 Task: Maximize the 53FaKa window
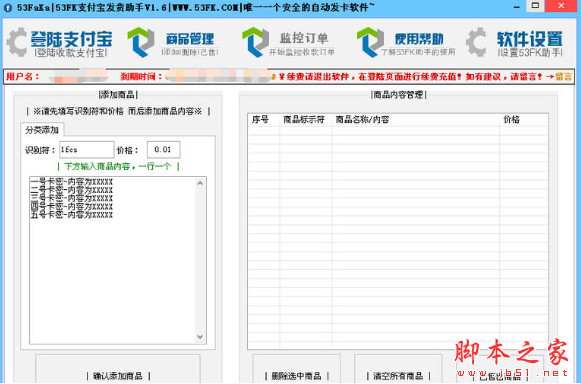535,6
